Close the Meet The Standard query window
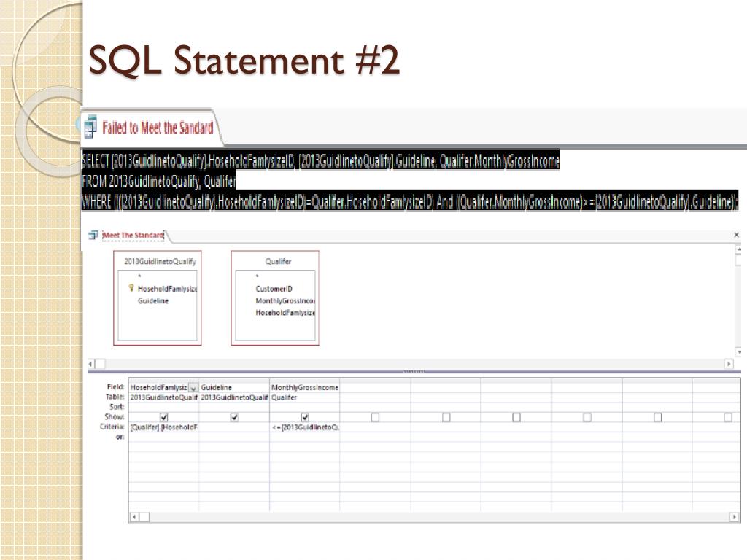747x560 pixels. 736,235
